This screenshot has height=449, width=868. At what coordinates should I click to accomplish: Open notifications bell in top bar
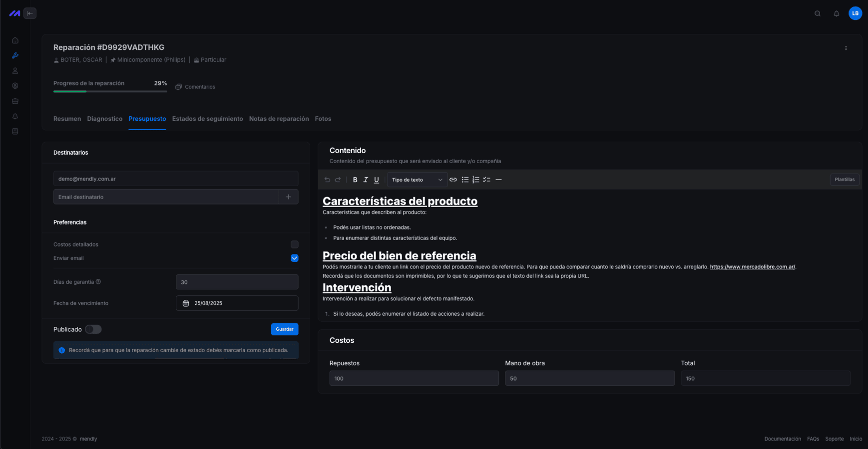point(837,13)
